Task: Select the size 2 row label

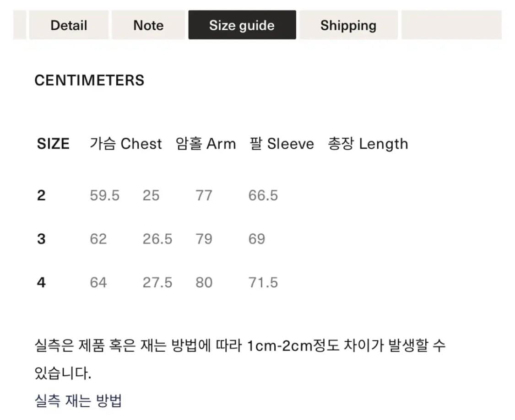Action: (x=41, y=196)
